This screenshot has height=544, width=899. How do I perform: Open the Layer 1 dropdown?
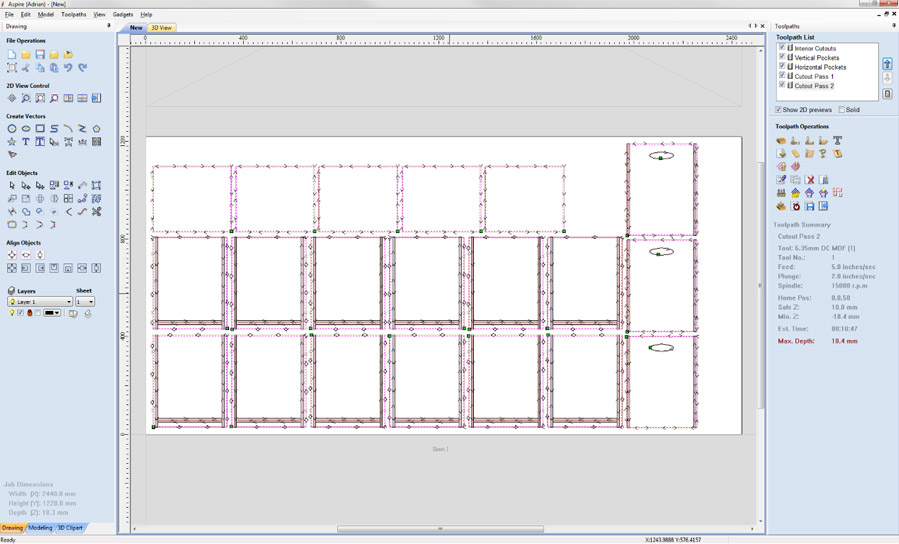[x=40, y=302]
